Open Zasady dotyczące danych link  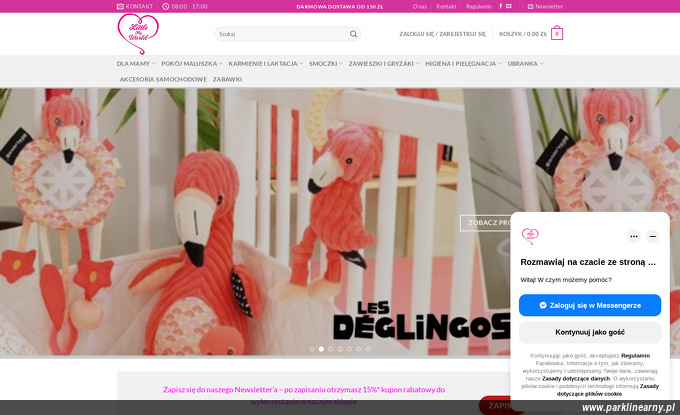click(x=575, y=379)
